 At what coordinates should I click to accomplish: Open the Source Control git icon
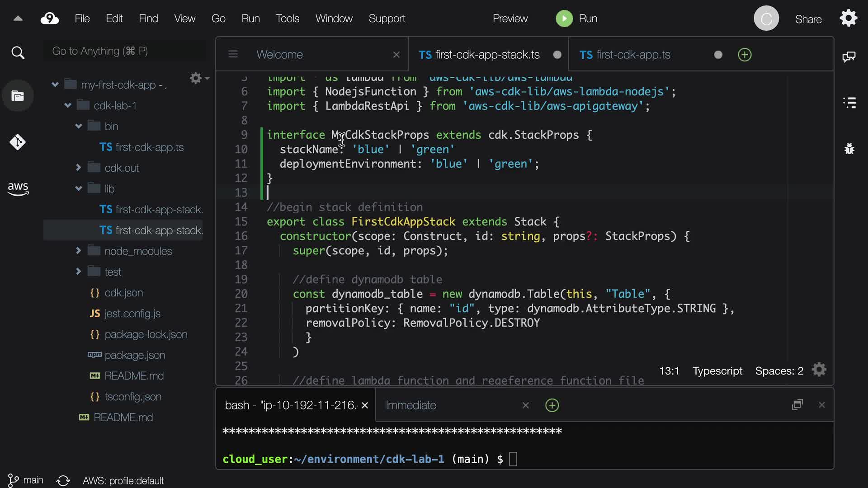pyautogui.click(x=18, y=142)
